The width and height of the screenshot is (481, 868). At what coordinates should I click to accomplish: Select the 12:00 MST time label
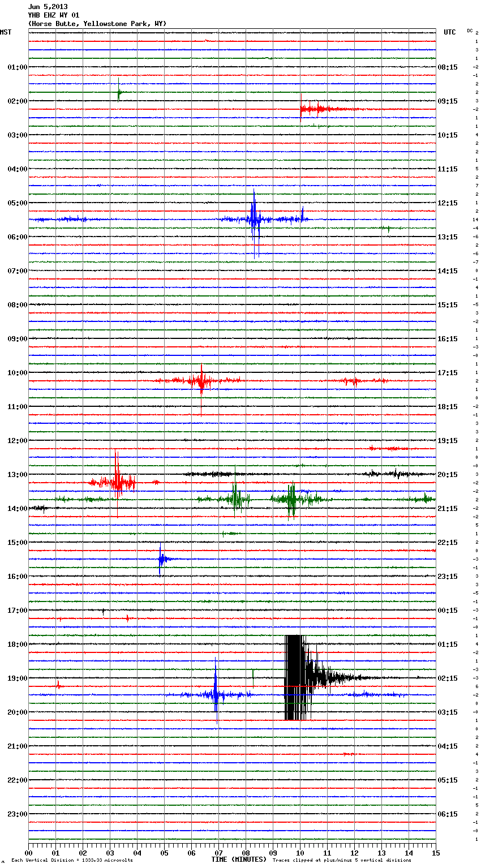tap(18, 441)
